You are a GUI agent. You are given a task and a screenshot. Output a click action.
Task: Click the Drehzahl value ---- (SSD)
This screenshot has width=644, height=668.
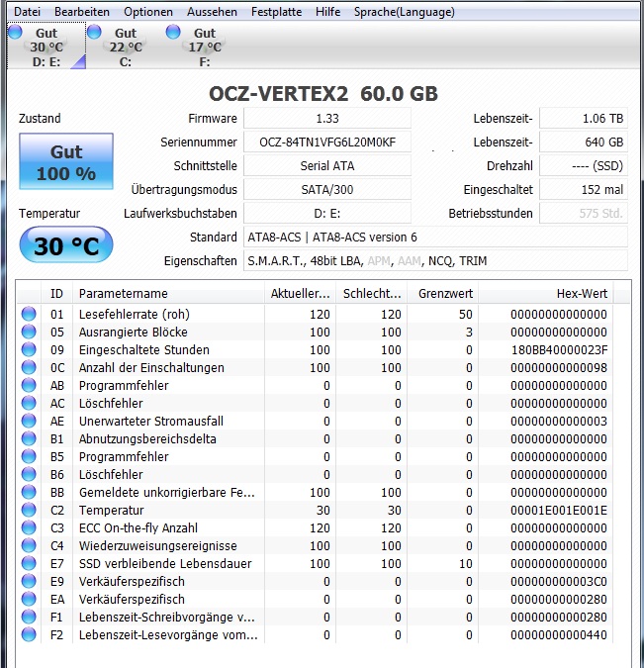[x=584, y=165]
